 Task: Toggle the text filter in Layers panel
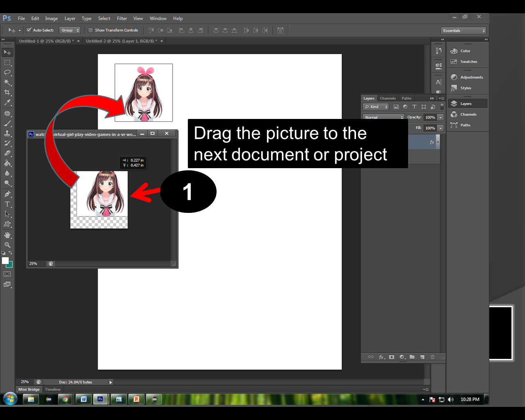(x=414, y=107)
